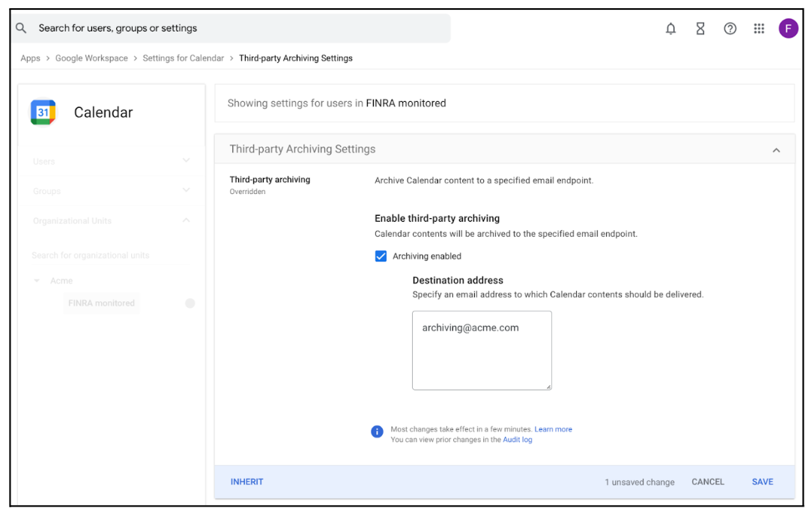Click textarea resize handle corner
Viewport: 812px width, 520px height.
548,387
